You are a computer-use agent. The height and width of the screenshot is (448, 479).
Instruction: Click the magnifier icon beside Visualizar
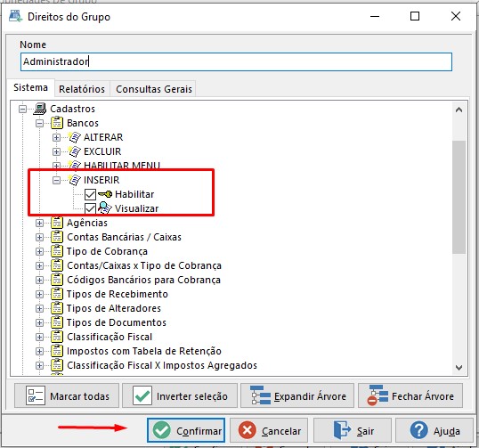pos(105,208)
